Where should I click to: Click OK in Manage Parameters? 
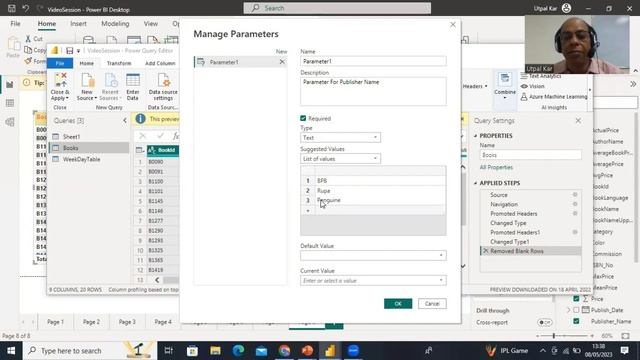pyautogui.click(x=398, y=304)
